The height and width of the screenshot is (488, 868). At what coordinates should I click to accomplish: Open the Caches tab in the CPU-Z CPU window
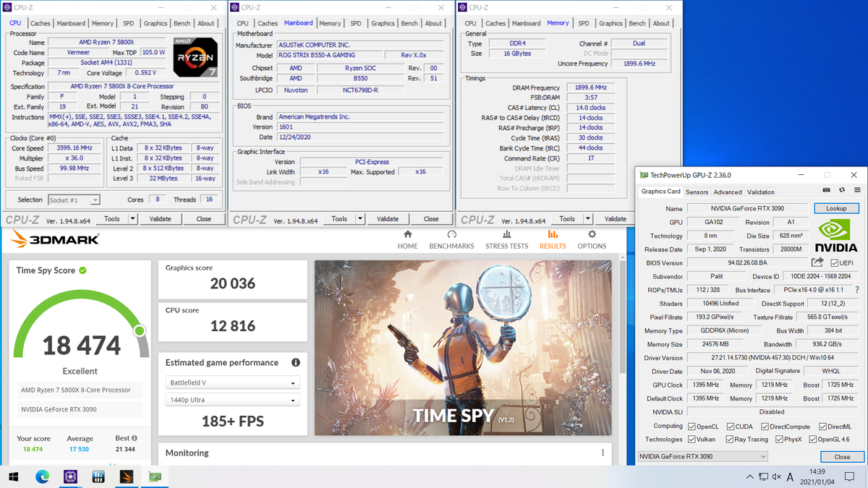41,23
